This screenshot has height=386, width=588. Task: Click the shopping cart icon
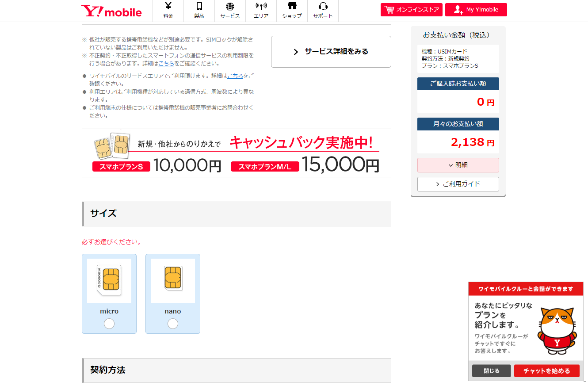(389, 10)
